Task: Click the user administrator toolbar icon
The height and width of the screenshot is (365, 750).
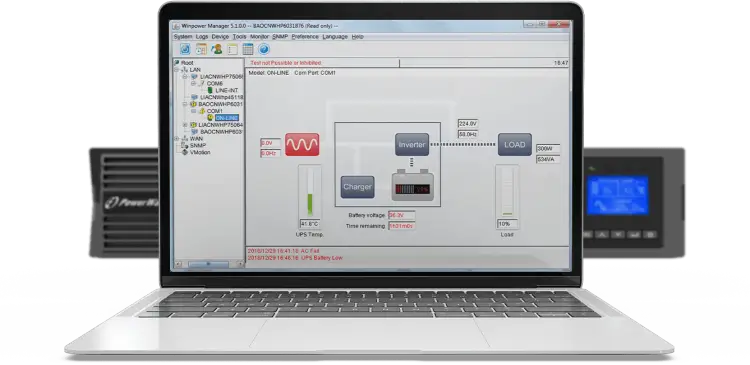Action: click(x=217, y=49)
